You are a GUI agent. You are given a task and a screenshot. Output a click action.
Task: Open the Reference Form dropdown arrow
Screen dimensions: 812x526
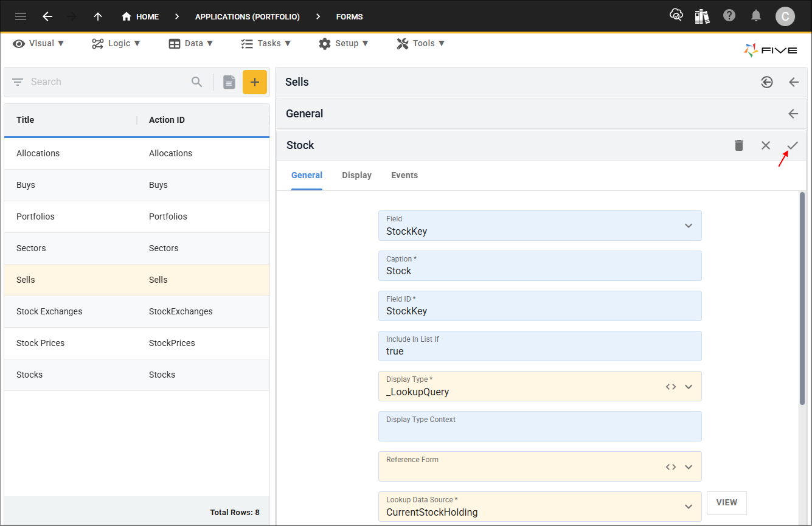689,467
